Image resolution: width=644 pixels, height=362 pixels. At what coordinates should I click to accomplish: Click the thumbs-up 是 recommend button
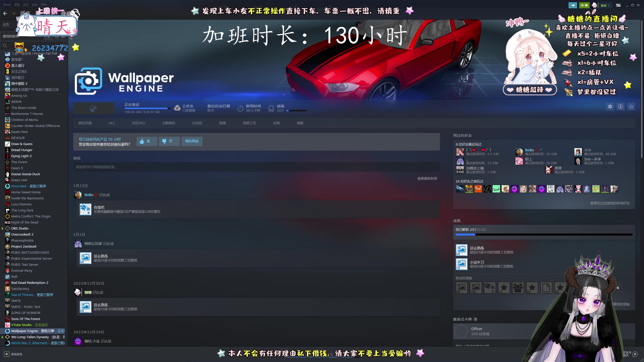pos(147,141)
